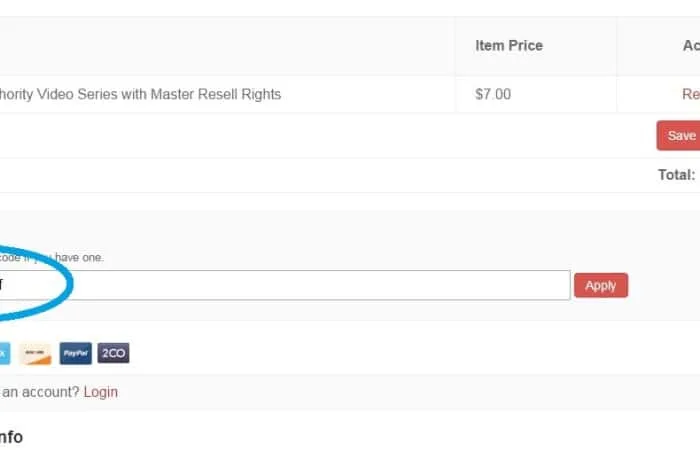Click the PayPal payment icon
Viewport: 700px width, 450px height.
75,353
